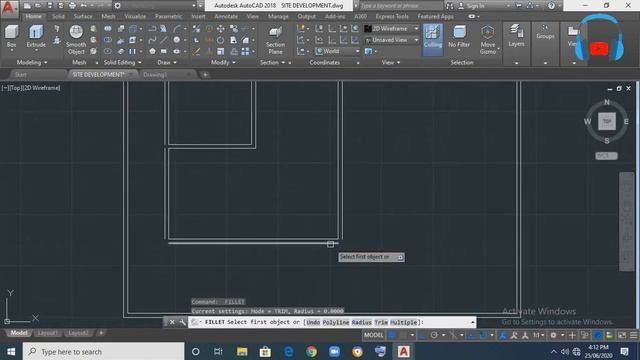Open the Express Tools ribbon tab

tap(392, 16)
